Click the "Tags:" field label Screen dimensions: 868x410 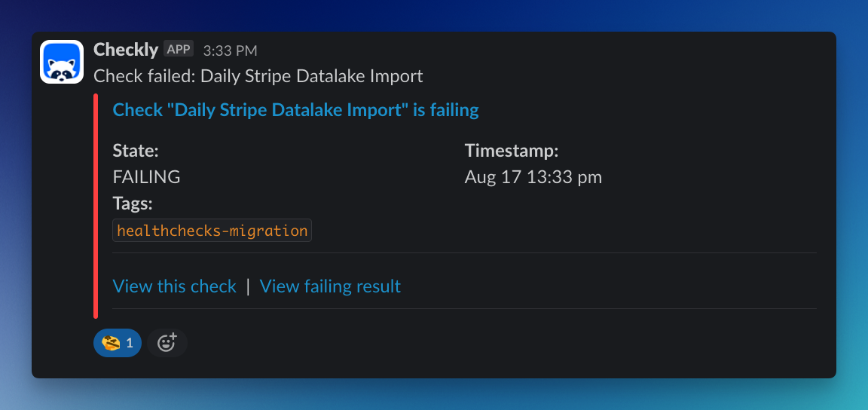[133, 203]
